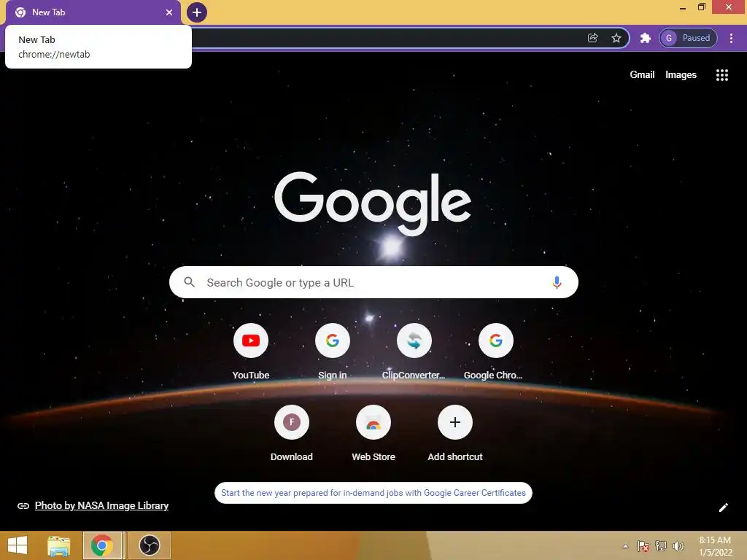Bookmark this tab with the star icon
747x560 pixels.
616,38
